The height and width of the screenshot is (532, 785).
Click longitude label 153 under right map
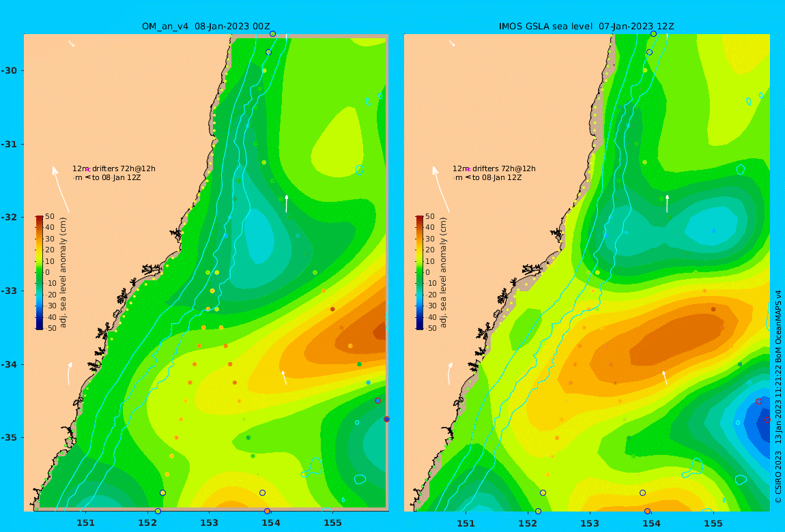[589, 523]
